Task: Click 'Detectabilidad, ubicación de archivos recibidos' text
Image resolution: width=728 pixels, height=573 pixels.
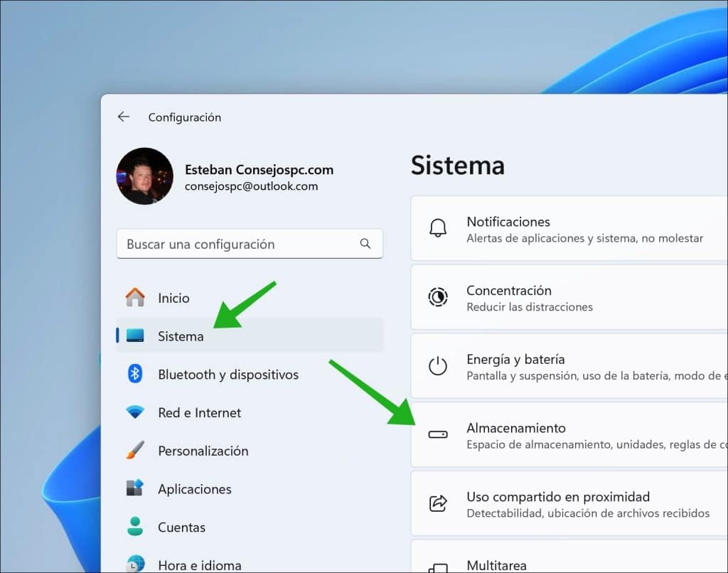Action: [x=588, y=513]
